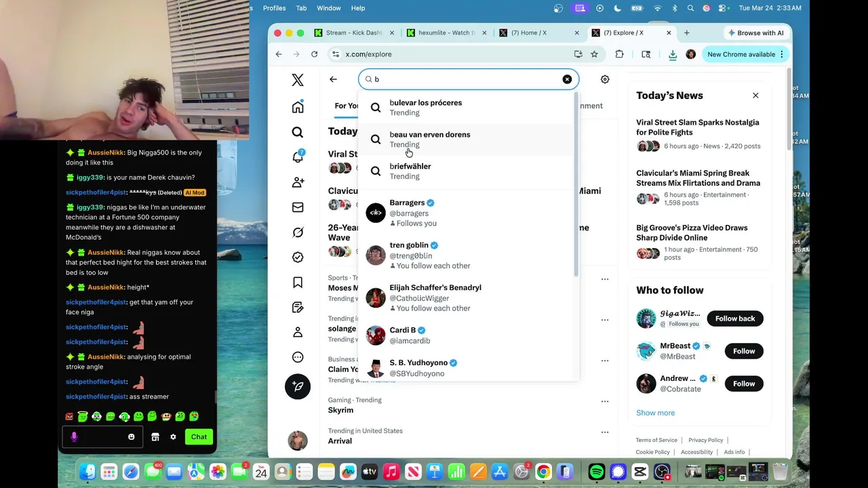Close the Today's News panel

coord(755,96)
